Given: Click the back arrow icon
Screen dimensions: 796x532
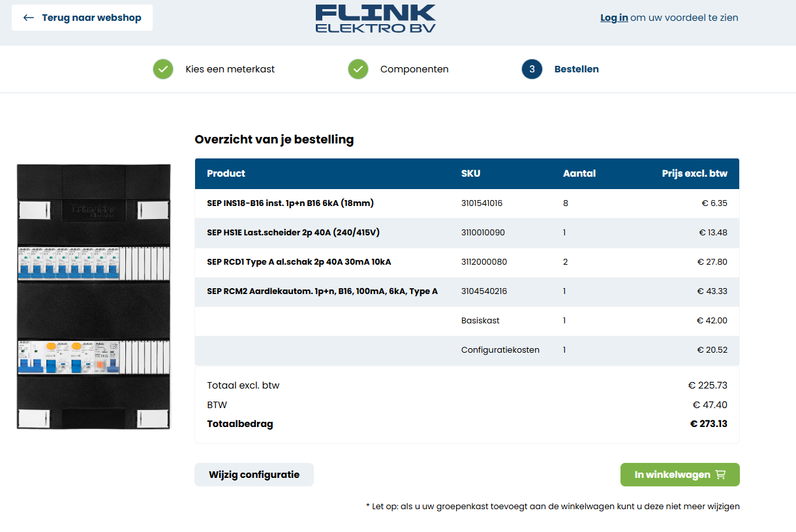Looking at the screenshot, I should coord(28,18).
